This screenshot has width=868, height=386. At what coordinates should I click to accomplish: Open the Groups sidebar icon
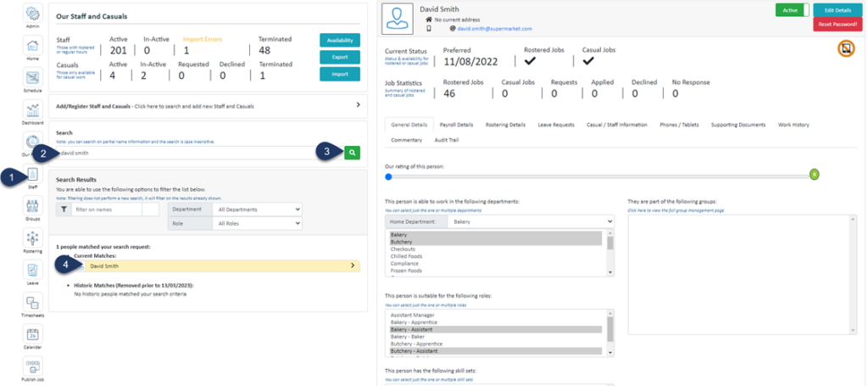click(x=33, y=206)
